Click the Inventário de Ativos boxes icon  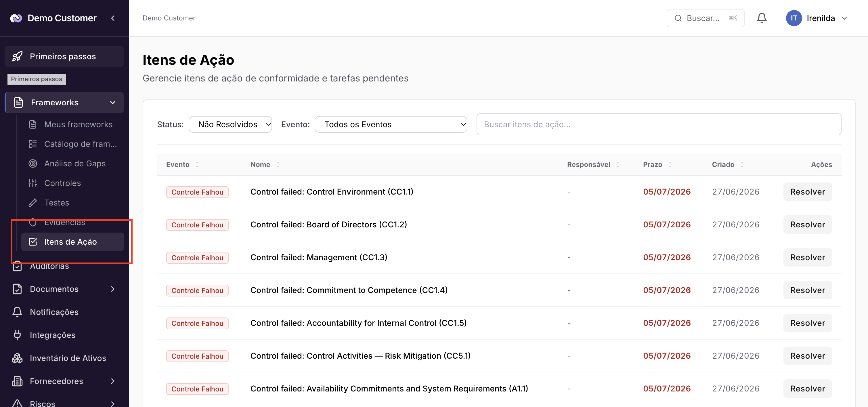click(17, 358)
